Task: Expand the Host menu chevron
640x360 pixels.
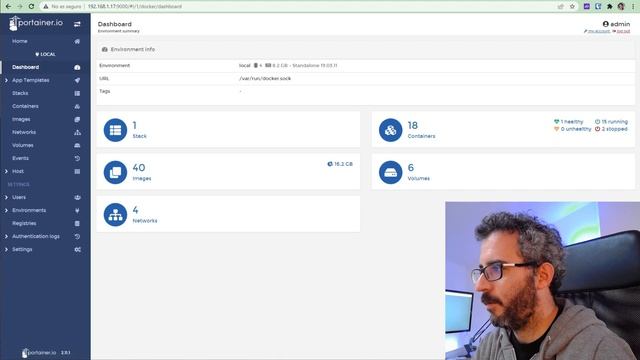Action: coord(6,171)
